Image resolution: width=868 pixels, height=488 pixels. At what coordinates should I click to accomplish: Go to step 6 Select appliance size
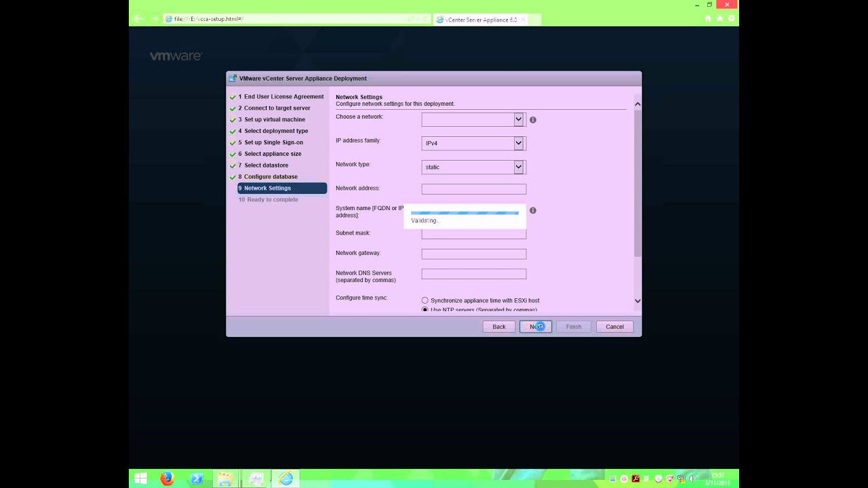(x=269, y=154)
